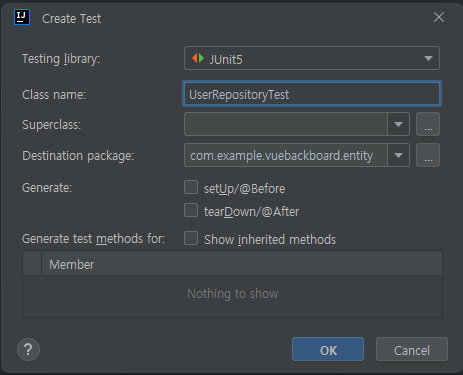
Task: Click the 'Generate:' label
Action: (x=47, y=188)
